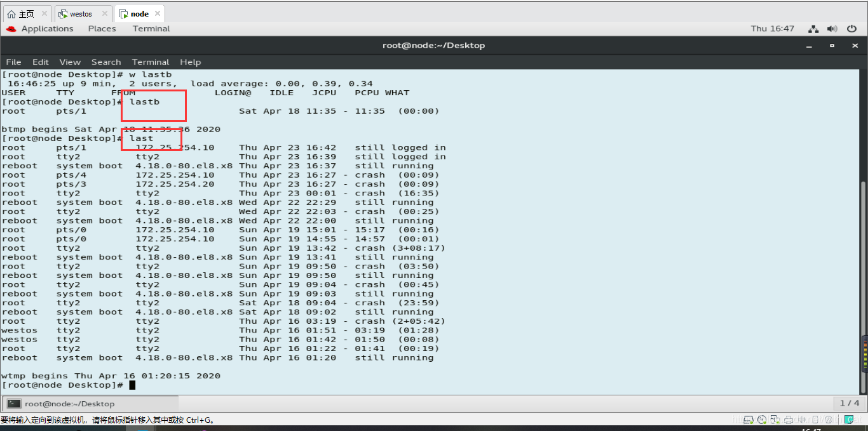868x431 pixels.
Task: Click the VMware CD/DVD drive status icon
Action: pos(762,420)
